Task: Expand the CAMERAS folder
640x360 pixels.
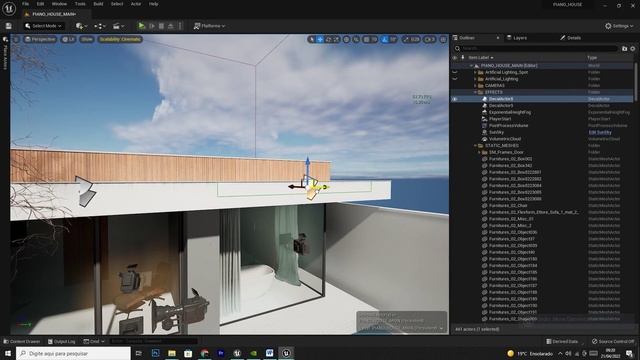Action: (x=475, y=86)
